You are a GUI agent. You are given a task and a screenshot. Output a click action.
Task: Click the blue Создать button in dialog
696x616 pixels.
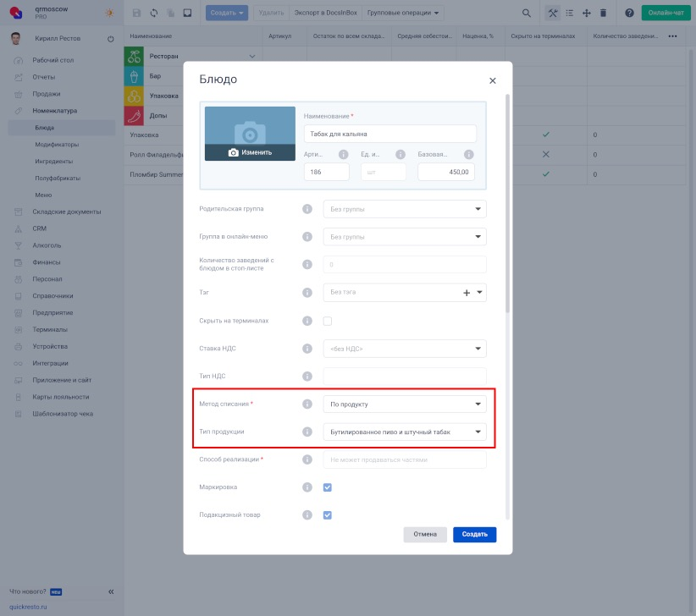tap(474, 535)
